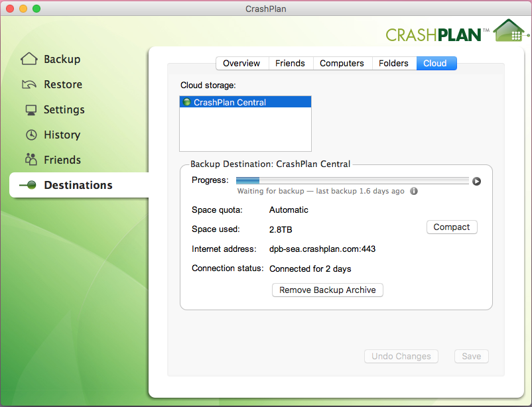Click the History clock icon

tap(31, 135)
